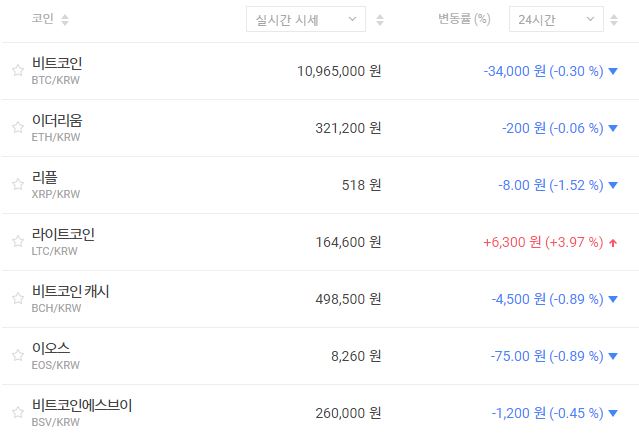Click the 498,500 원 Bitcoin Cash price
Viewport: 639px width, 438px height.
coord(340,299)
